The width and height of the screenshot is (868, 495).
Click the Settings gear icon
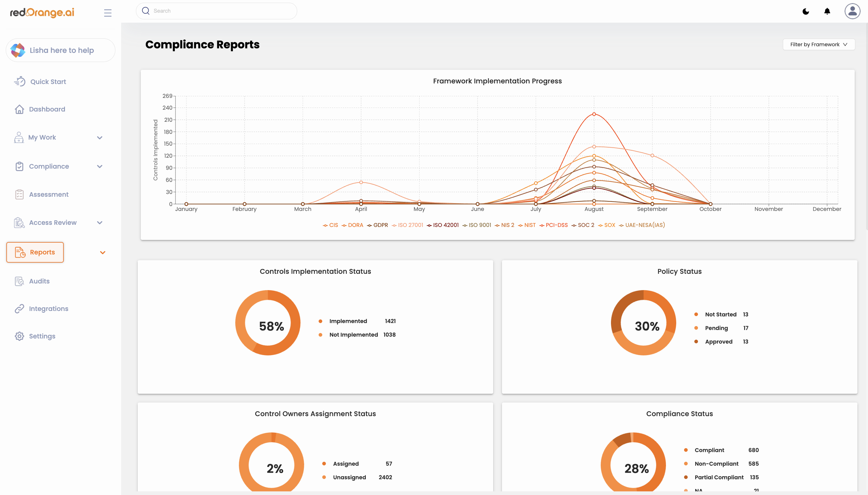coord(19,336)
